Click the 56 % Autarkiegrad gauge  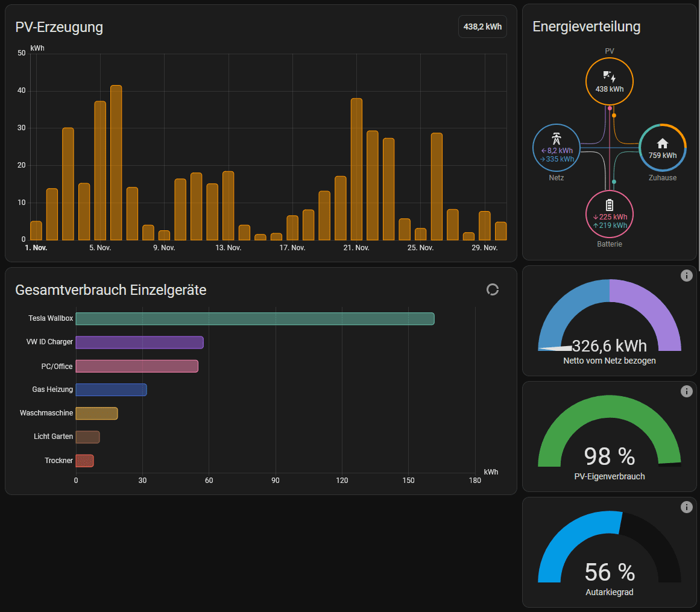610,547
